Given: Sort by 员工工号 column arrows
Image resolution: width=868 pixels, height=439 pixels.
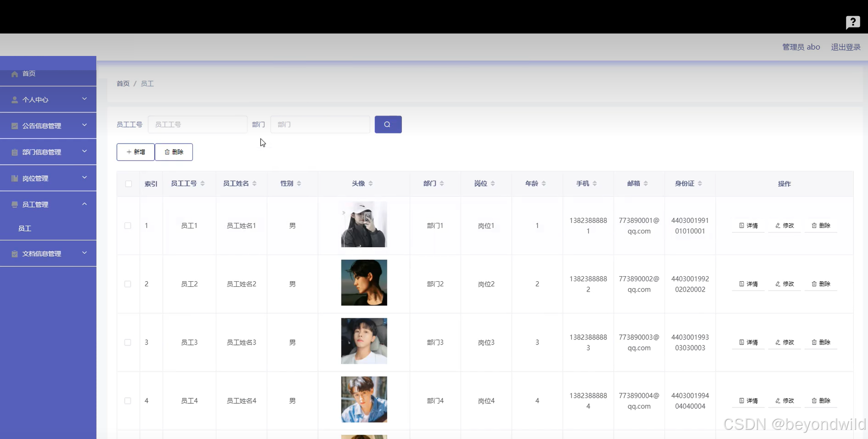Looking at the screenshot, I should click(x=203, y=183).
